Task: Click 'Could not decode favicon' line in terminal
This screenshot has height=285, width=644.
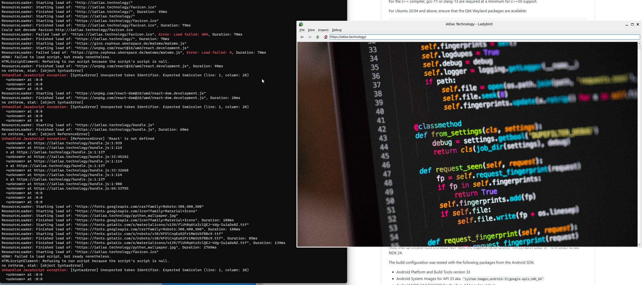Action: [67, 30]
